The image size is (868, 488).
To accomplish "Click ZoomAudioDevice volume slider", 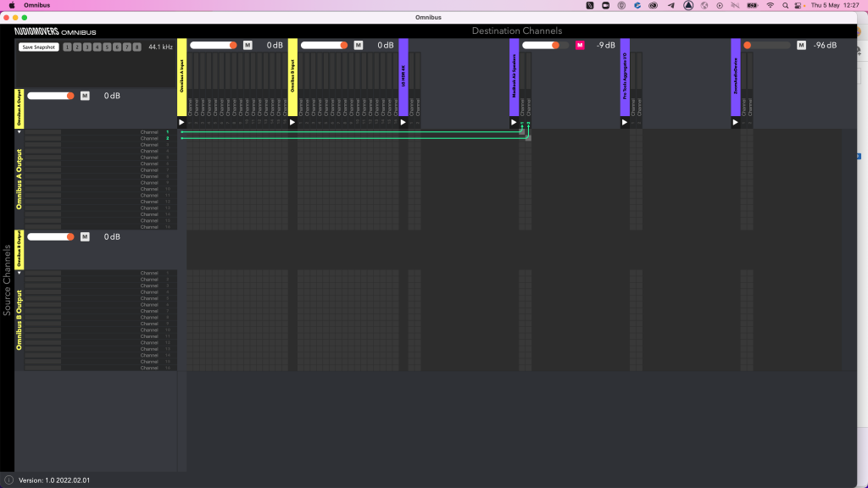I will click(767, 46).
